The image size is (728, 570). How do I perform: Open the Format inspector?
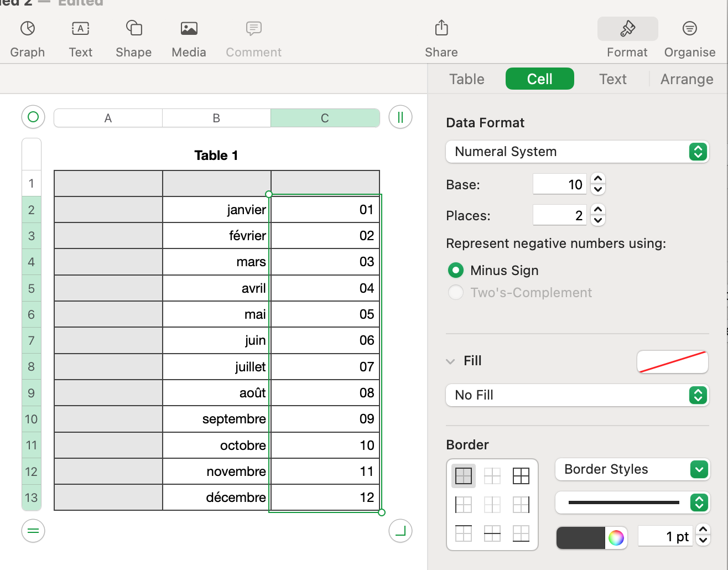[x=627, y=37]
